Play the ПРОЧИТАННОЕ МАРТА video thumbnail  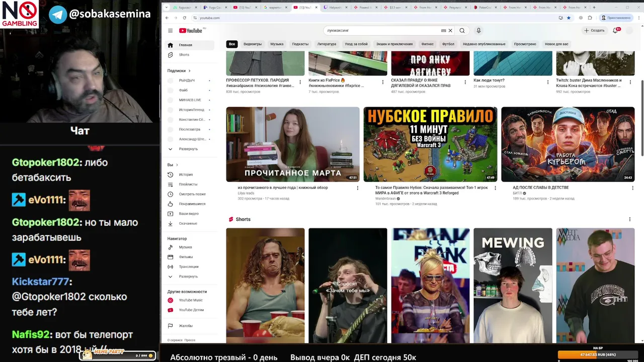(293, 144)
